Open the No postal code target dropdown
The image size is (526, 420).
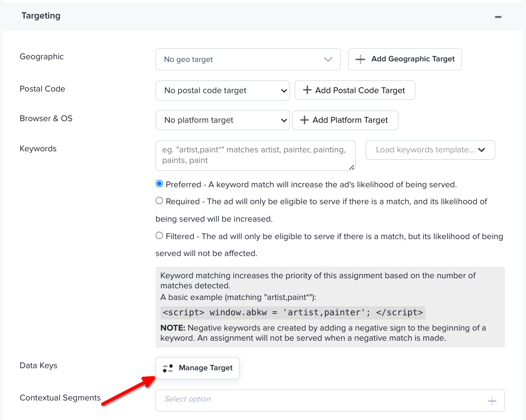[x=223, y=90]
